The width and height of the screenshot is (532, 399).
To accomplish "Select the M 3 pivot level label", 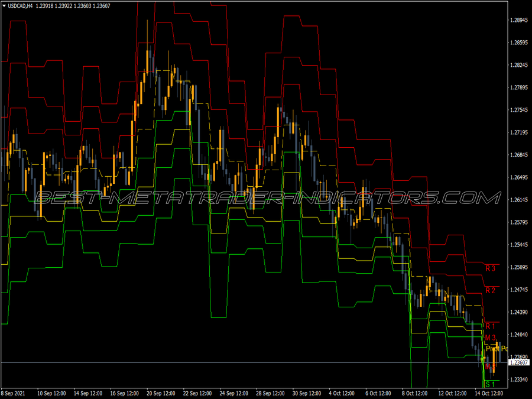I will coord(490,338).
